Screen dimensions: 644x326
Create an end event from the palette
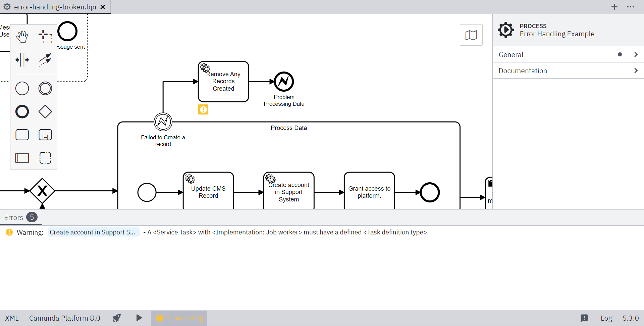point(22,111)
